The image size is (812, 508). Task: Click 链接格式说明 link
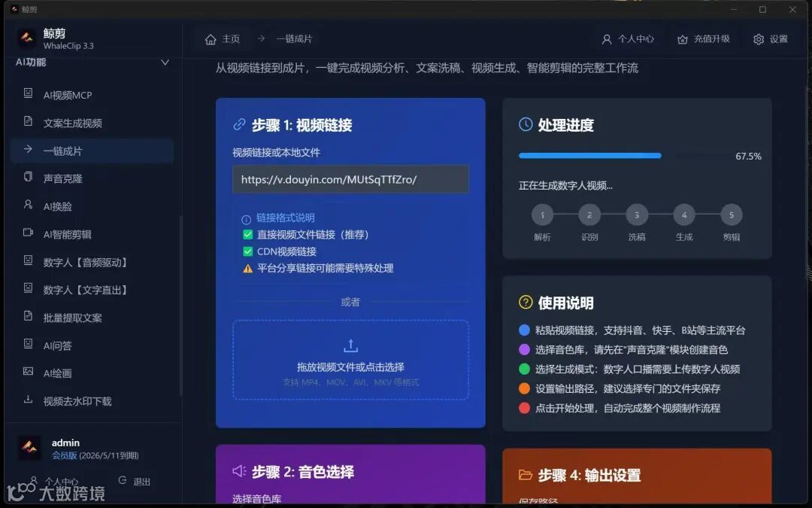tap(286, 217)
